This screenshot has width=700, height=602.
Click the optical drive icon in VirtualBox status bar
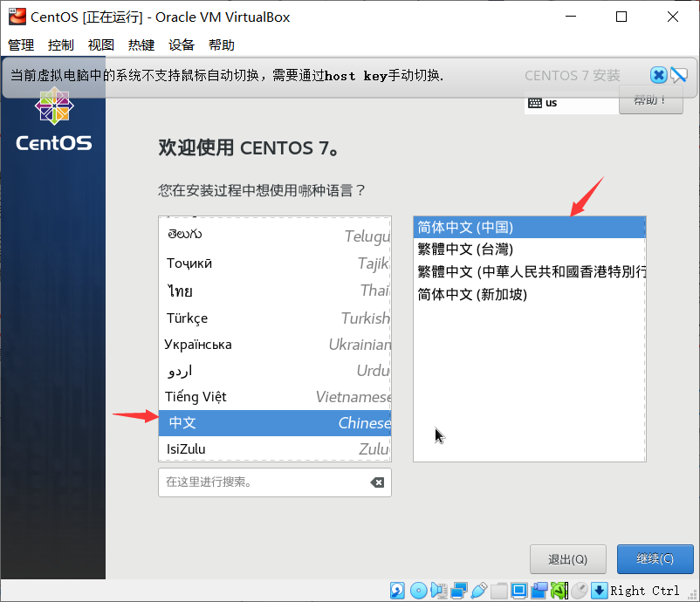418,591
